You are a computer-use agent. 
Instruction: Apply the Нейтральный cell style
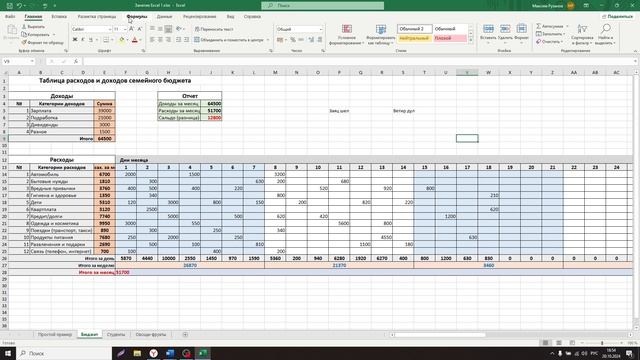[x=415, y=38]
